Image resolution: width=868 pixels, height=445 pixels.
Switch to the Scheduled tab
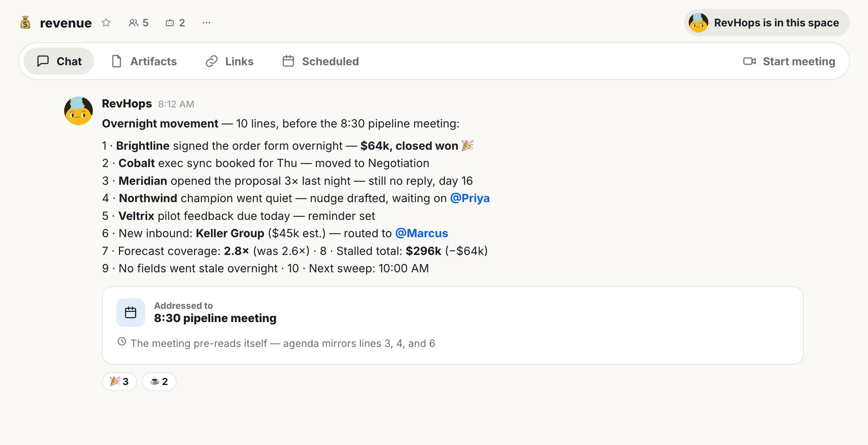[321, 61]
